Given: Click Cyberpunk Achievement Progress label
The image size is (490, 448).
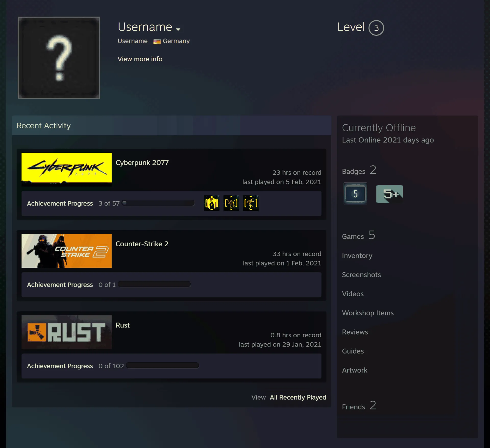Looking at the screenshot, I should [x=60, y=203].
